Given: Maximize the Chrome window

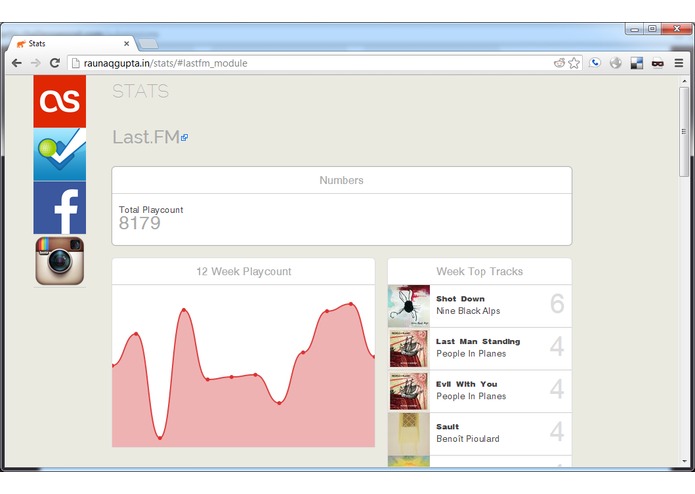Looking at the screenshot, I should pos(652,29).
